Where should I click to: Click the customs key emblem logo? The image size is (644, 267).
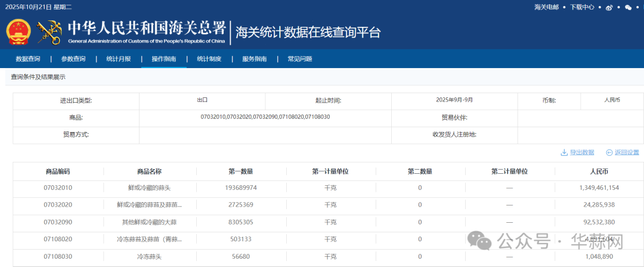49,33
